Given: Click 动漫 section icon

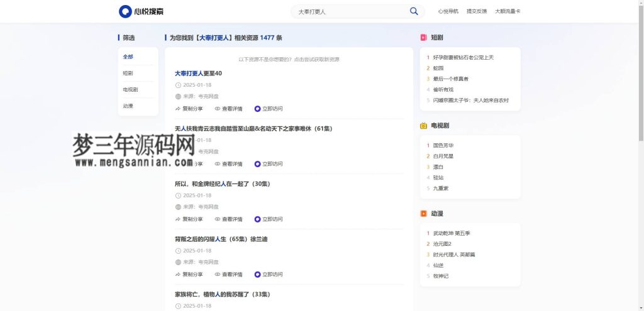Looking at the screenshot, I should (x=423, y=214).
